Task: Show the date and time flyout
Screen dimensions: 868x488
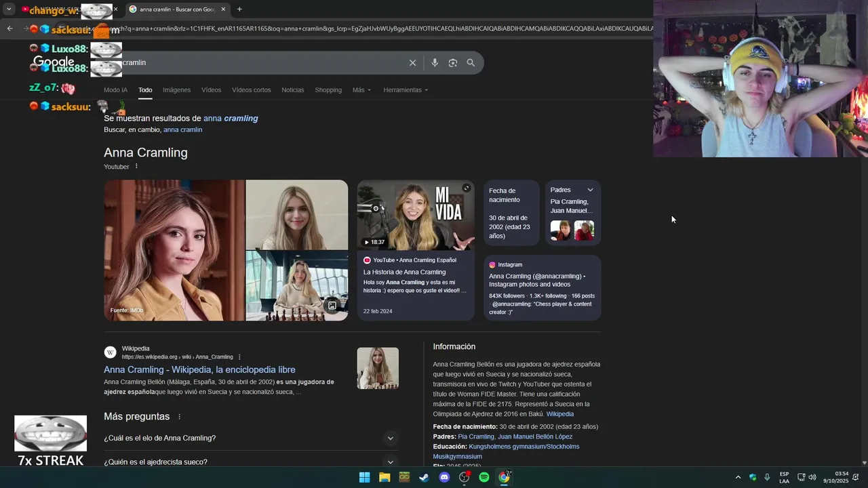Action: [x=837, y=477]
